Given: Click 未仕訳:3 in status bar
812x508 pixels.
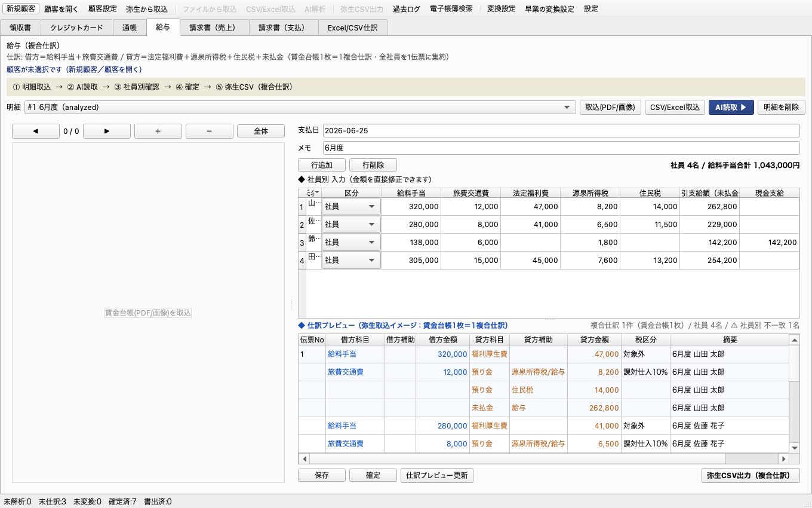Looking at the screenshot, I should coord(53,501).
